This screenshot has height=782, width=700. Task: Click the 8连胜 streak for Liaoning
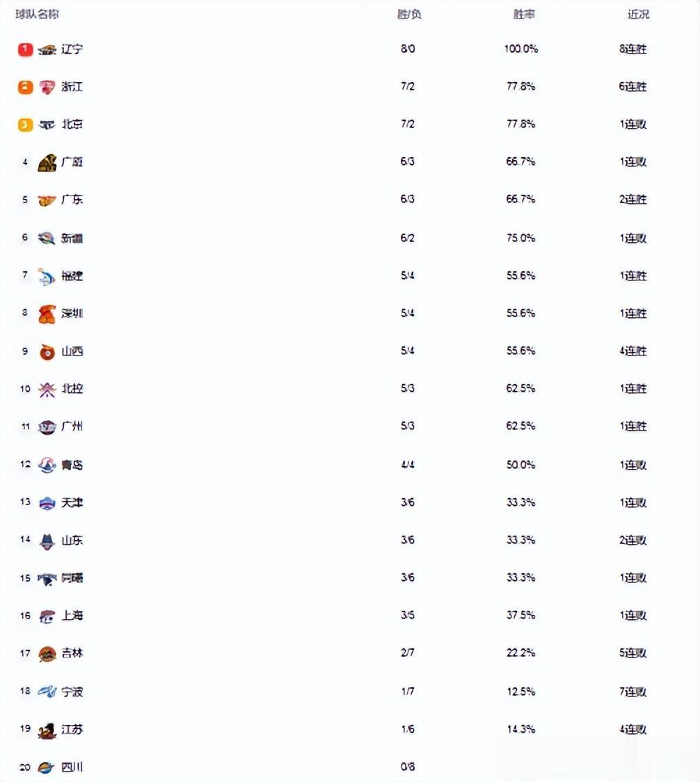tap(633, 49)
